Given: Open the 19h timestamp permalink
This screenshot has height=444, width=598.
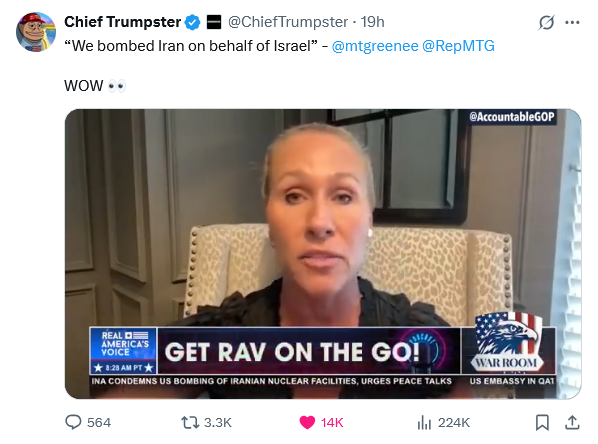Looking at the screenshot, I should click(x=373, y=22).
